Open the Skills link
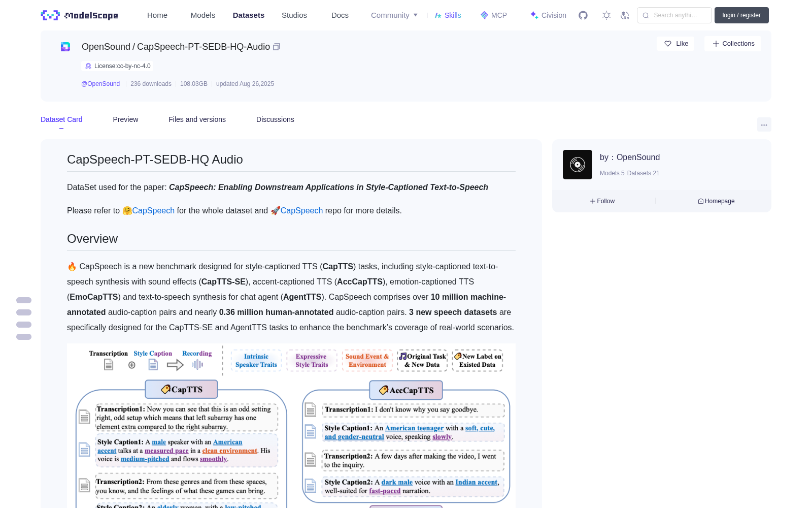 448,15
